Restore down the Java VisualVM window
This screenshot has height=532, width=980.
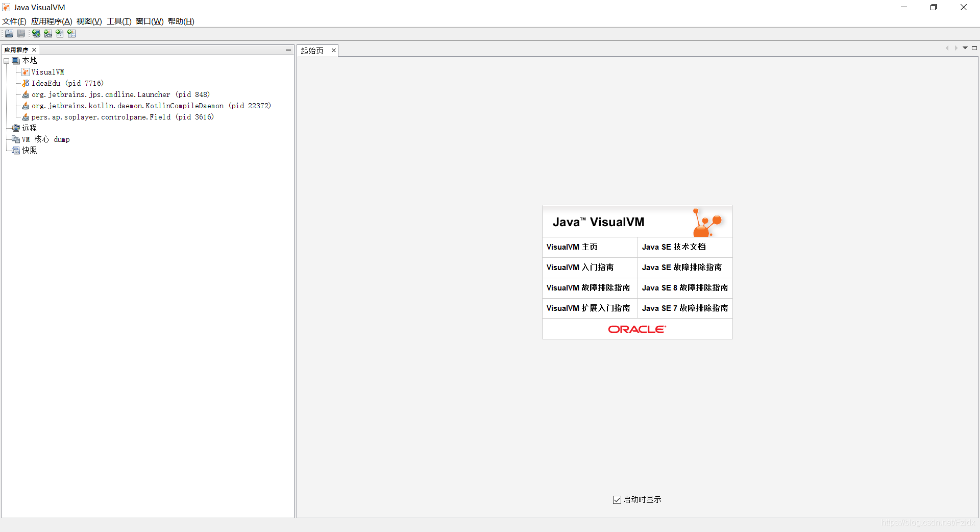[x=934, y=7]
